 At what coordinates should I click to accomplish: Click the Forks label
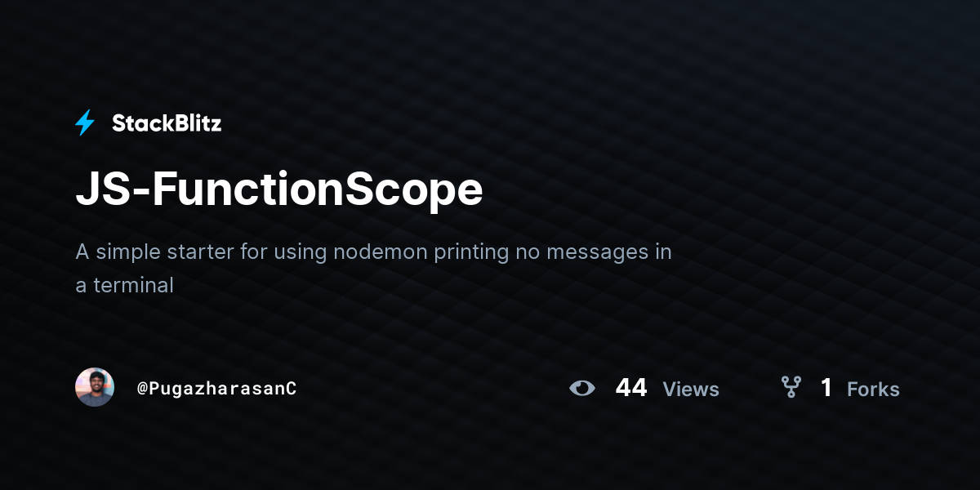coord(873,390)
